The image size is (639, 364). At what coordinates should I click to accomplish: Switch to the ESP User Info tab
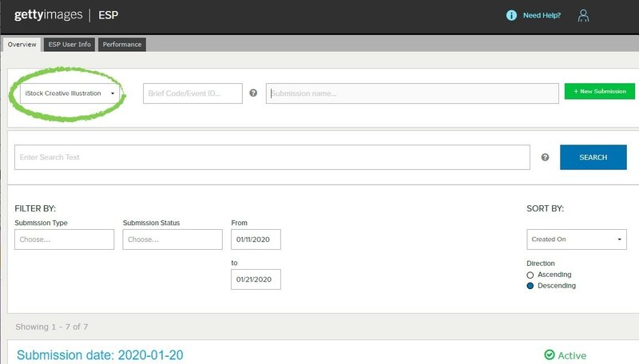[x=69, y=45]
